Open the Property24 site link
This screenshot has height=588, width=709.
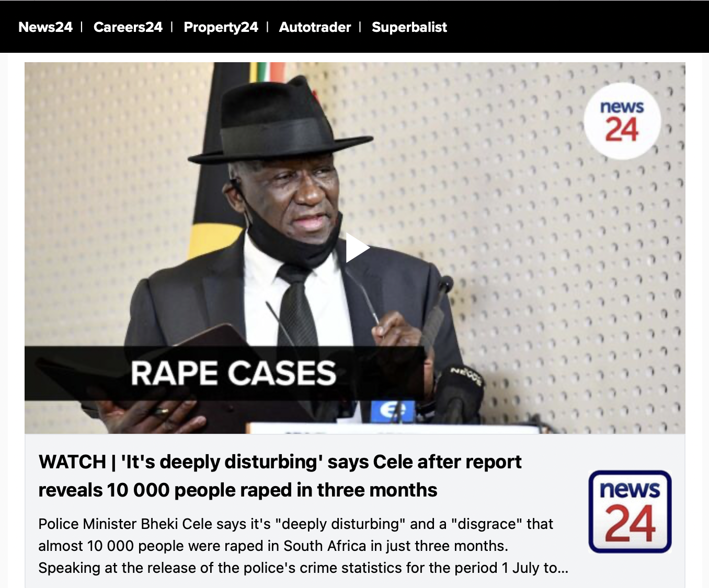pyautogui.click(x=221, y=27)
